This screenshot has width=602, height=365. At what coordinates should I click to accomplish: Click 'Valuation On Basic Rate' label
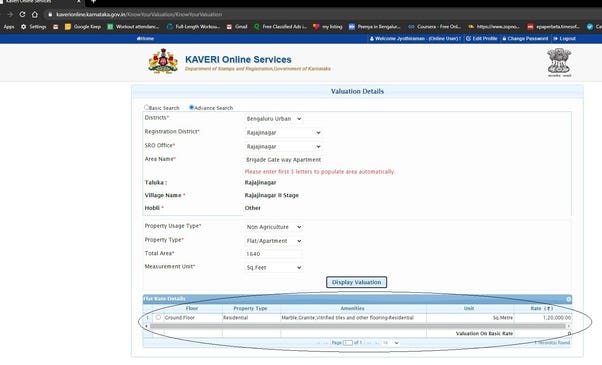coord(484,334)
